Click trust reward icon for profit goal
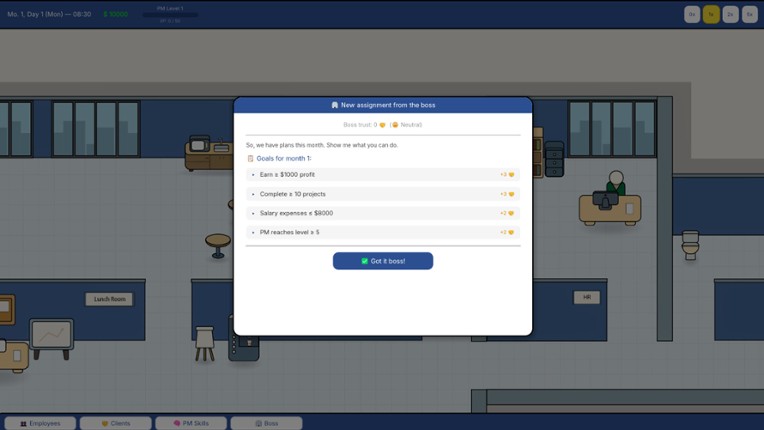 tap(511, 174)
